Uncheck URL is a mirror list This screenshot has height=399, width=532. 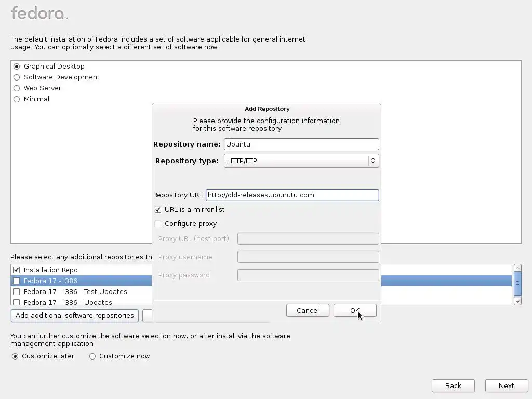click(158, 210)
